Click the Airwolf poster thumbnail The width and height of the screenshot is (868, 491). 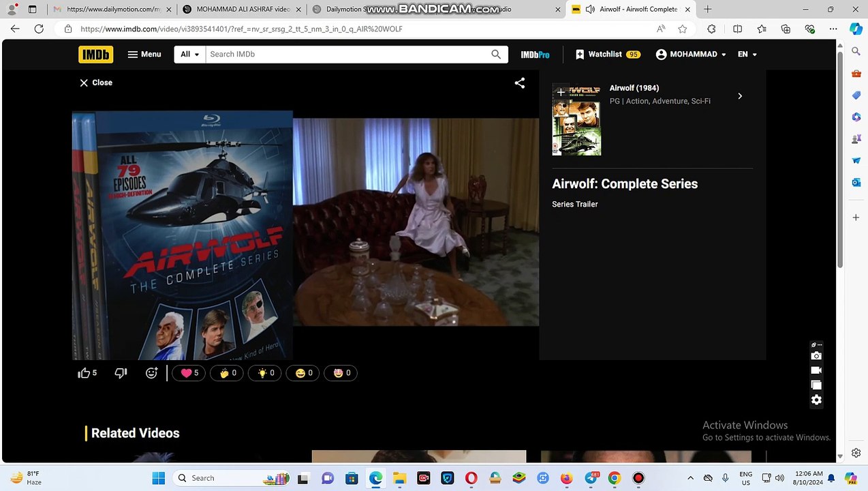(x=576, y=120)
